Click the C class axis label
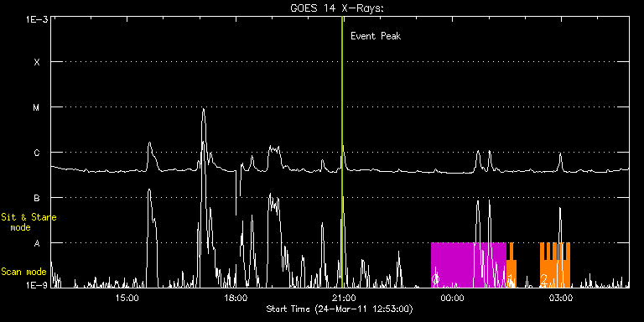Viewport: 644px width, 322px height. click(37, 153)
